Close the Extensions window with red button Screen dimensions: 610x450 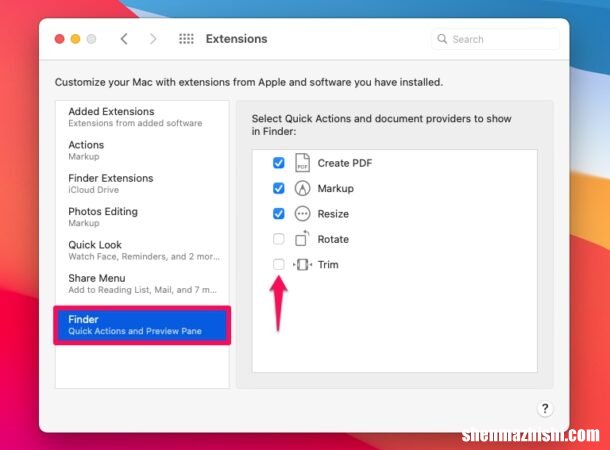60,39
